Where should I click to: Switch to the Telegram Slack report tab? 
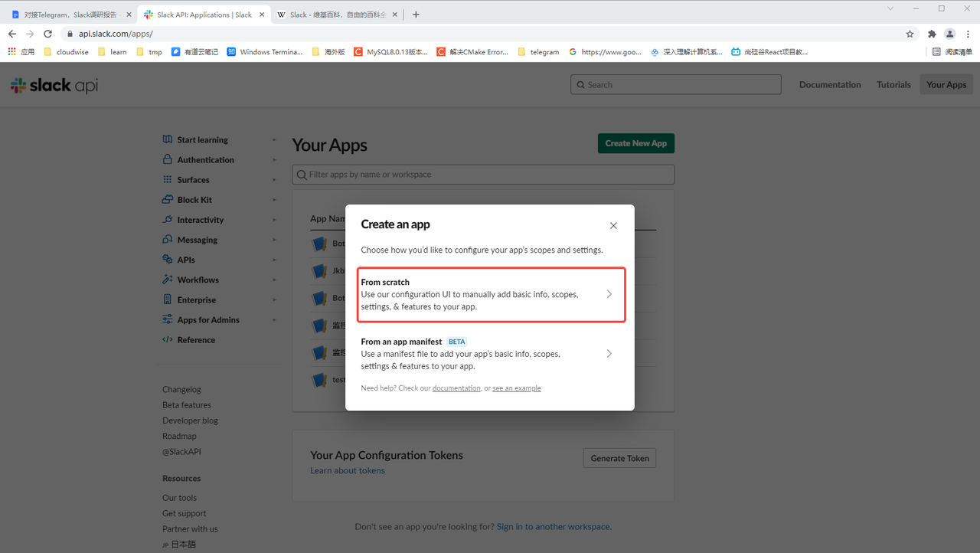[70, 15]
